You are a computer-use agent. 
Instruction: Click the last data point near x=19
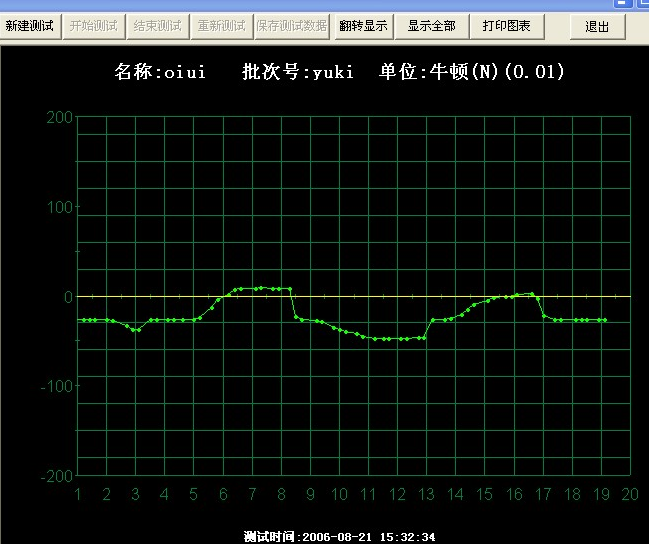pos(605,320)
